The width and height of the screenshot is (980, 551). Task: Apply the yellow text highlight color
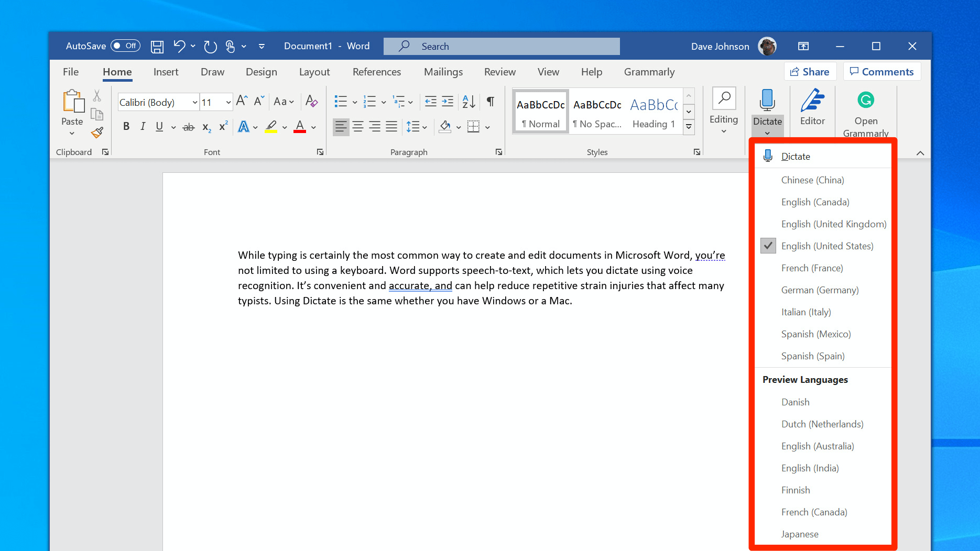pyautogui.click(x=271, y=127)
